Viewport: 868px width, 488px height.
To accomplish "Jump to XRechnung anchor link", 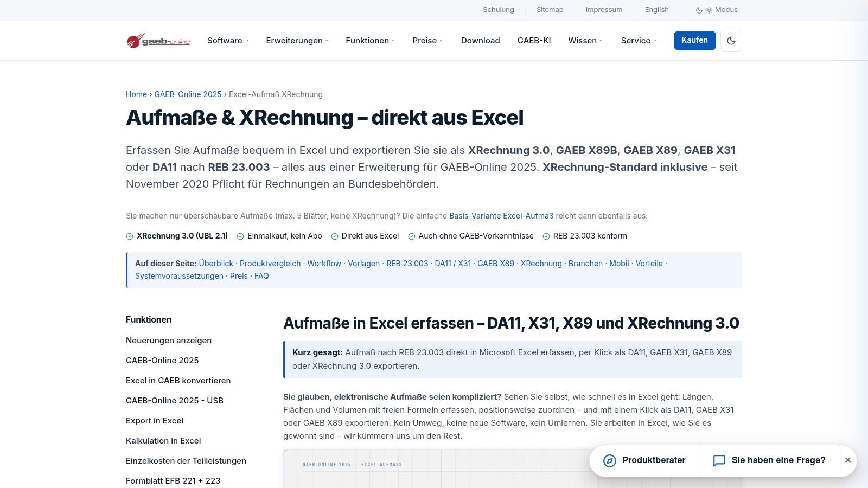I will point(541,264).
